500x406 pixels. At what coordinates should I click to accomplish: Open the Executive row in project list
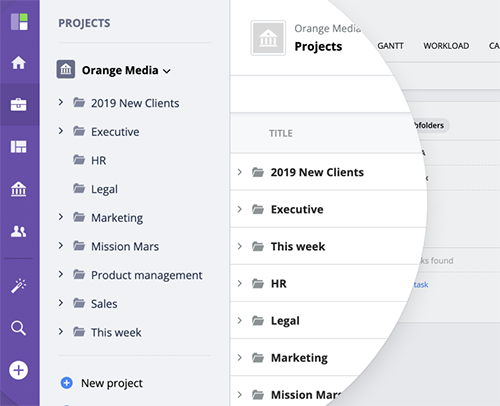[x=328, y=209]
